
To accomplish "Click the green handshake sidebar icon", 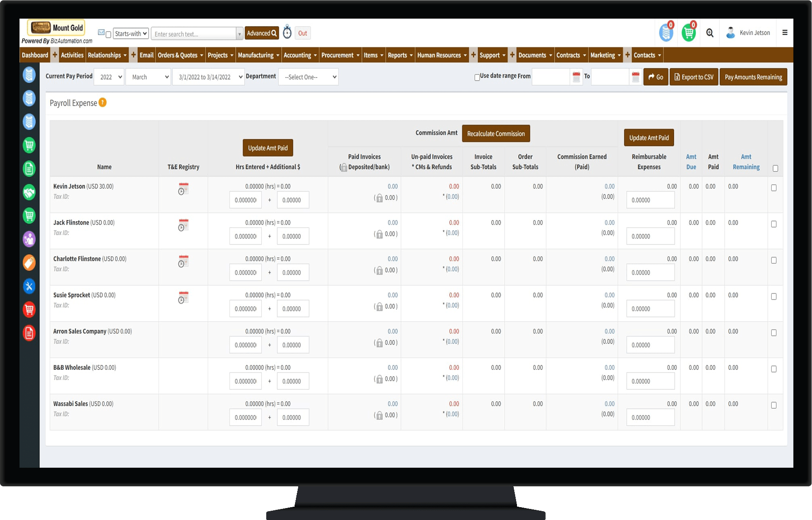I will point(29,192).
